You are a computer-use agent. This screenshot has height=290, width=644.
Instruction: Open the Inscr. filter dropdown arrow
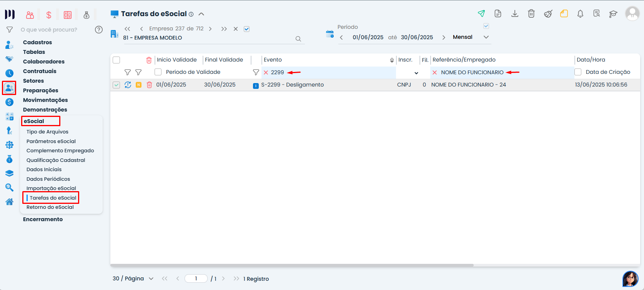point(416,73)
